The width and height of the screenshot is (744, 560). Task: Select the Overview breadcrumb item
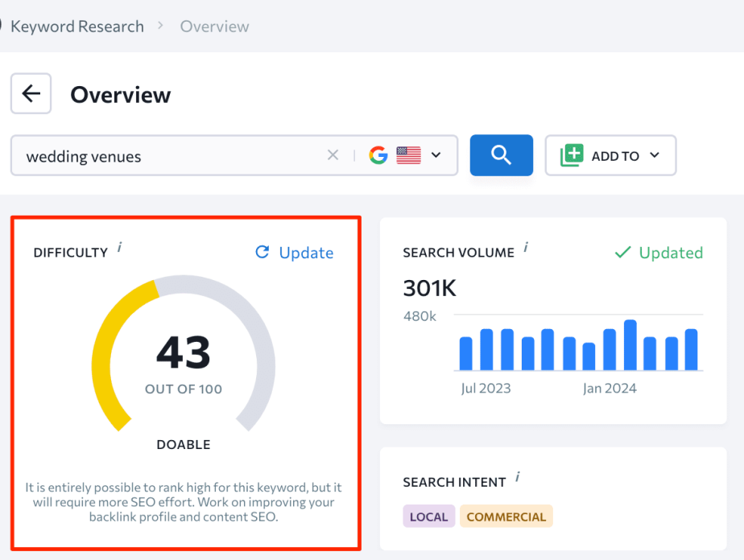(214, 26)
